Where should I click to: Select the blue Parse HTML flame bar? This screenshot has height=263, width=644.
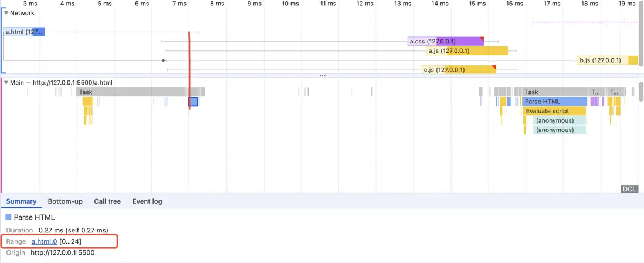[x=554, y=102]
